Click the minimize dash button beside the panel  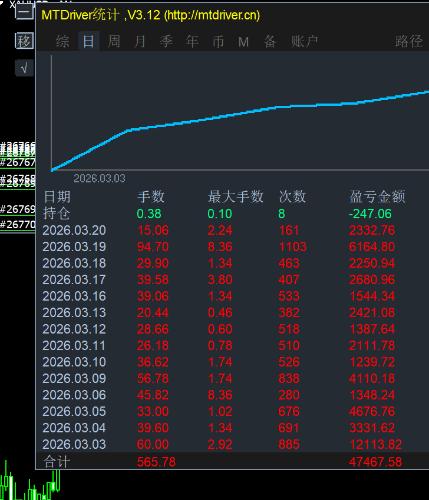click(24, 12)
